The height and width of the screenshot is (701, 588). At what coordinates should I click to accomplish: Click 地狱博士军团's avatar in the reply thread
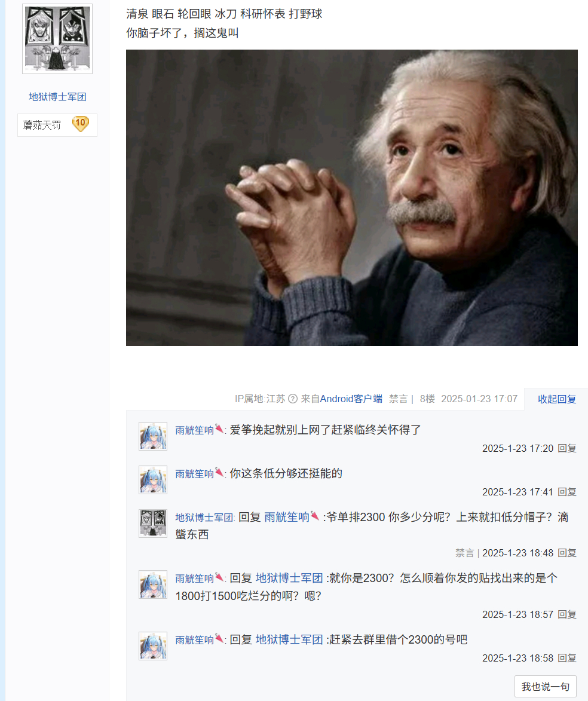pos(153,523)
